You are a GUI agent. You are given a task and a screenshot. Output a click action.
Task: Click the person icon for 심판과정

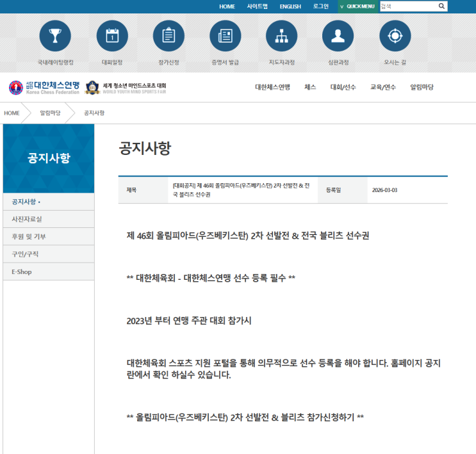tap(338, 36)
